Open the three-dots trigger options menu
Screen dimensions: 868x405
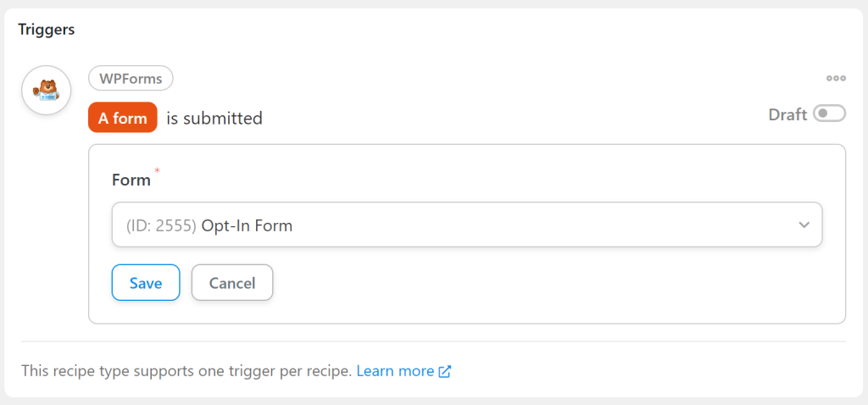836,79
